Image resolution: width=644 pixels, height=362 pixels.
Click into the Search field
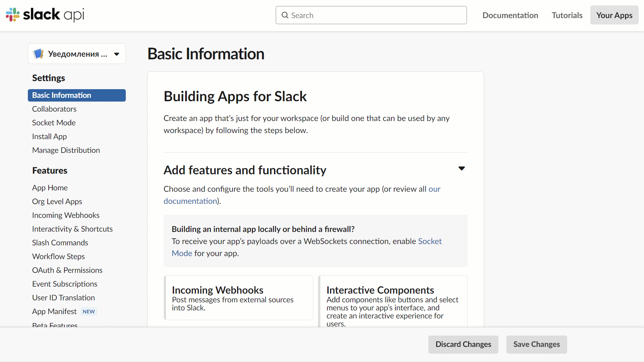[371, 15]
